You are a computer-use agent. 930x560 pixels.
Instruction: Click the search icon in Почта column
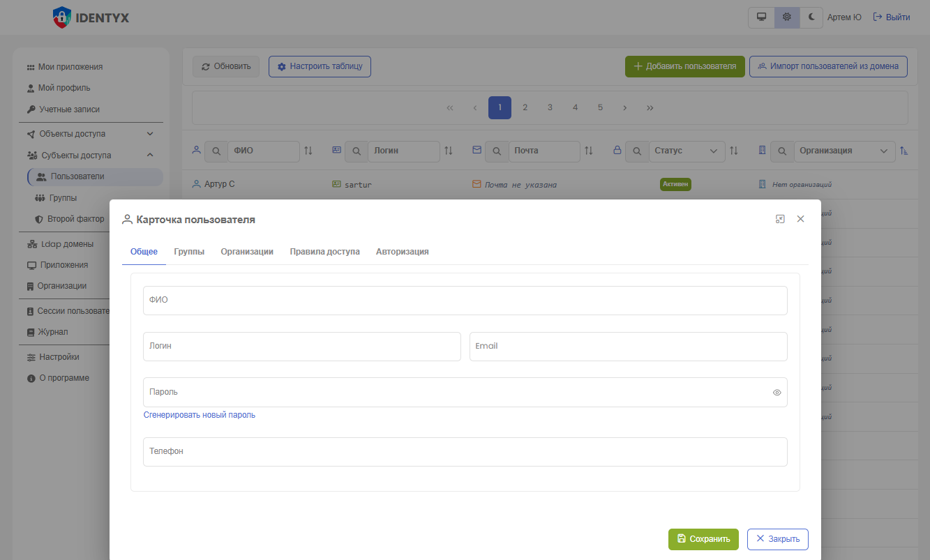click(x=496, y=151)
